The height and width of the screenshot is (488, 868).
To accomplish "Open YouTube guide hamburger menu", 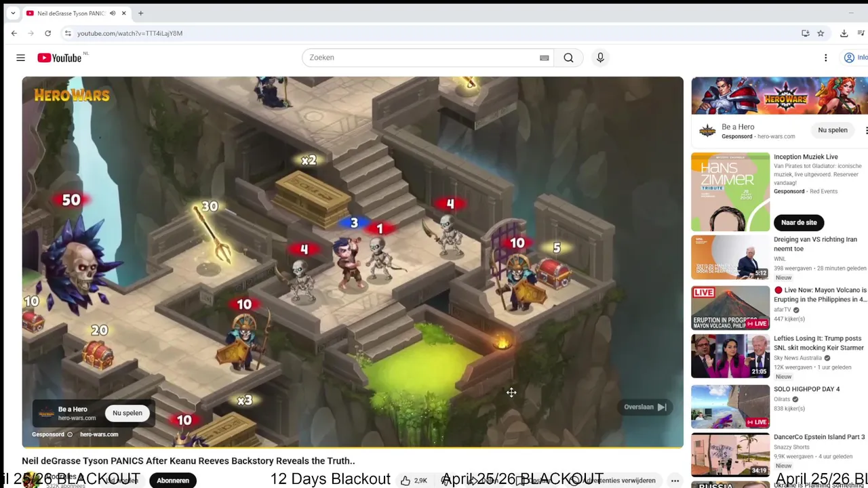I will pos(20,58).
